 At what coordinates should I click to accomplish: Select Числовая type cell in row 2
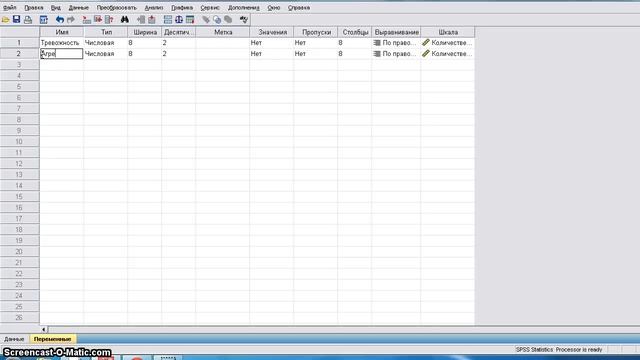click(x=106, y=53)
